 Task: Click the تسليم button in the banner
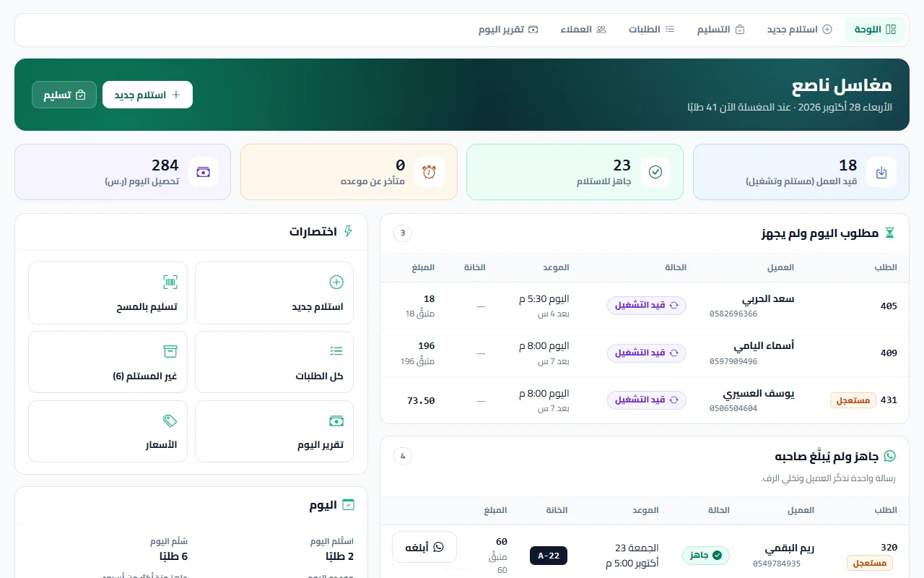tap(64, 95)
